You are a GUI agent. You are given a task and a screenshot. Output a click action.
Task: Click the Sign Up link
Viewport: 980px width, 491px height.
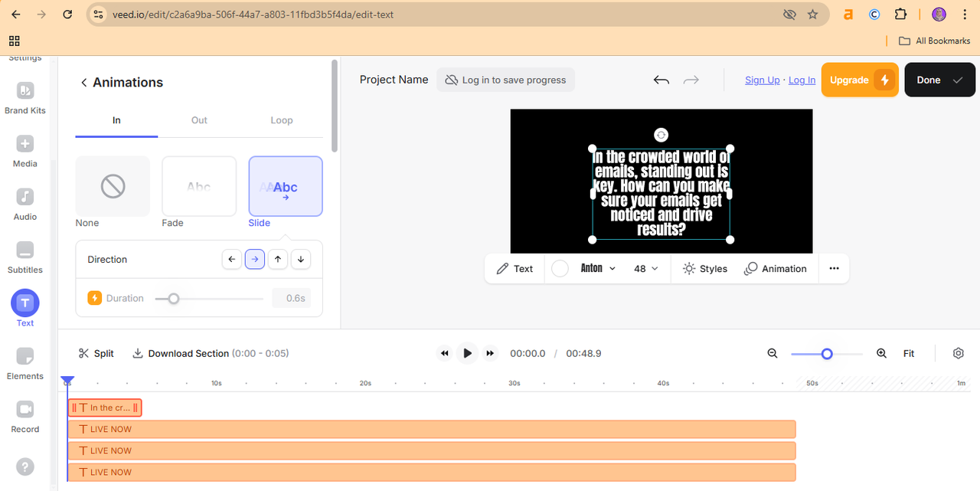tap(763, 80)
